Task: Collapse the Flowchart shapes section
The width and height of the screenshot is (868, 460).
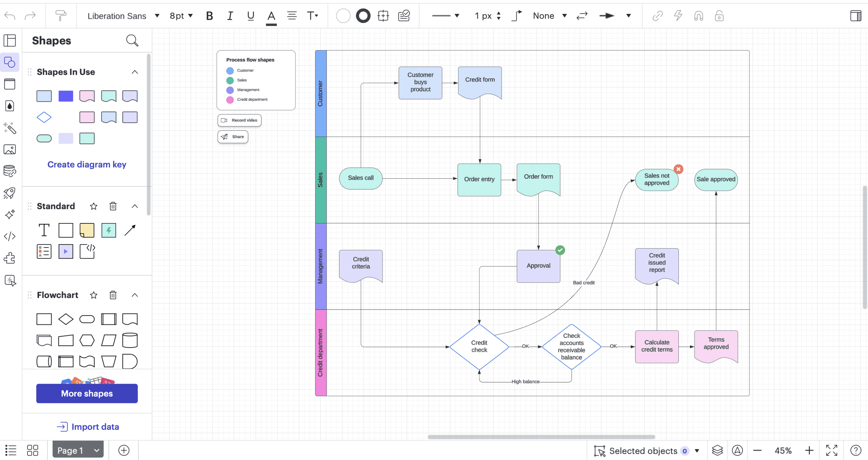Action: (135, 295)
